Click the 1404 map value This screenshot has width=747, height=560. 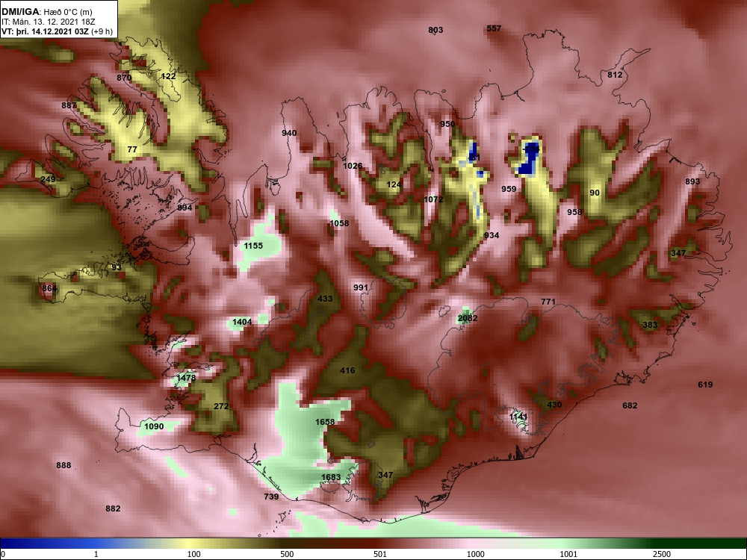click(x=242, y=323)
